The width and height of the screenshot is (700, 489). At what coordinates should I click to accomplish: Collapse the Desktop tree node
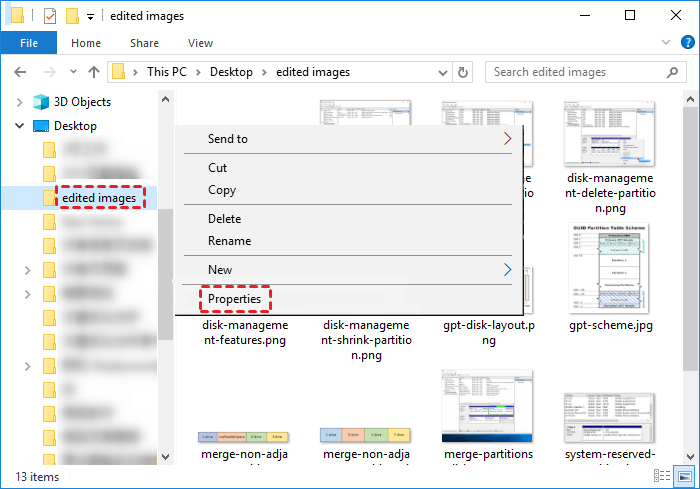tap(19, 126)
